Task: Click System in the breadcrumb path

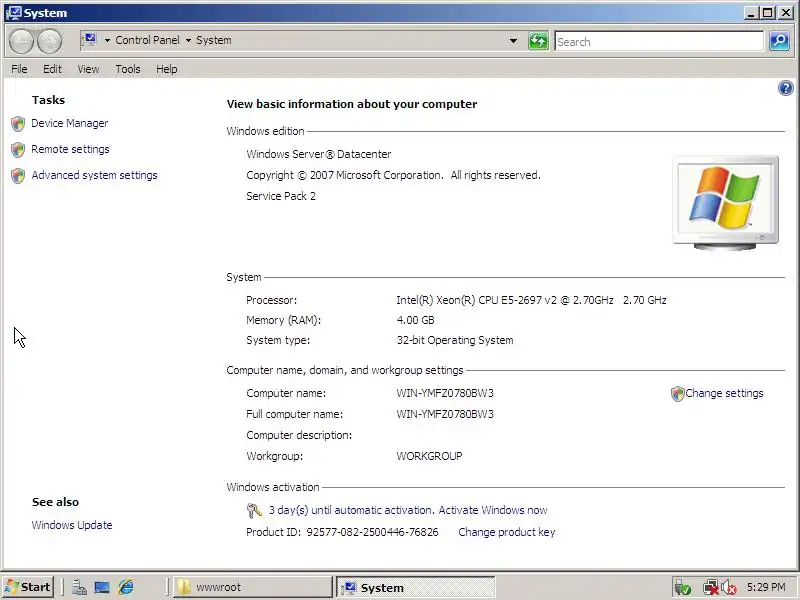Action: 214,40
